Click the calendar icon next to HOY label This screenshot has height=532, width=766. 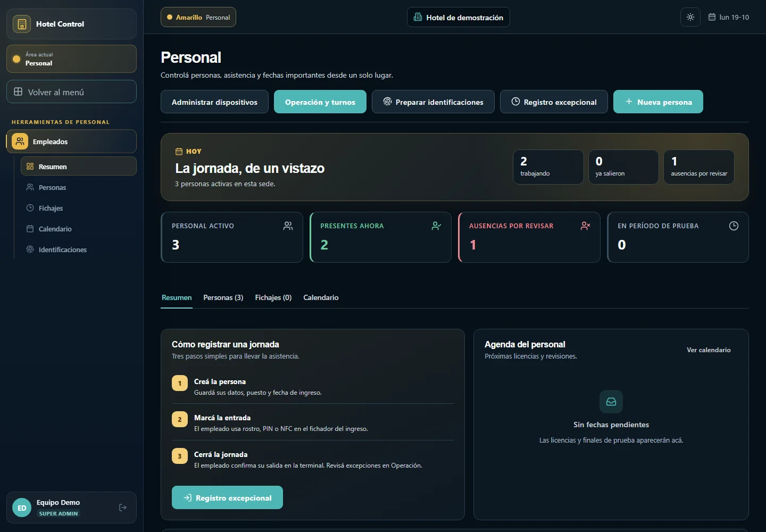point(179,152)
